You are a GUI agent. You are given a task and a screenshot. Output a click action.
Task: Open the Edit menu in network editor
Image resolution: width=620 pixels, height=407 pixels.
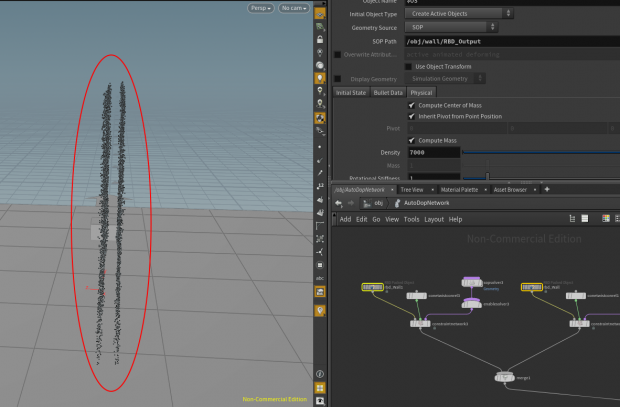tap(361, 219)
